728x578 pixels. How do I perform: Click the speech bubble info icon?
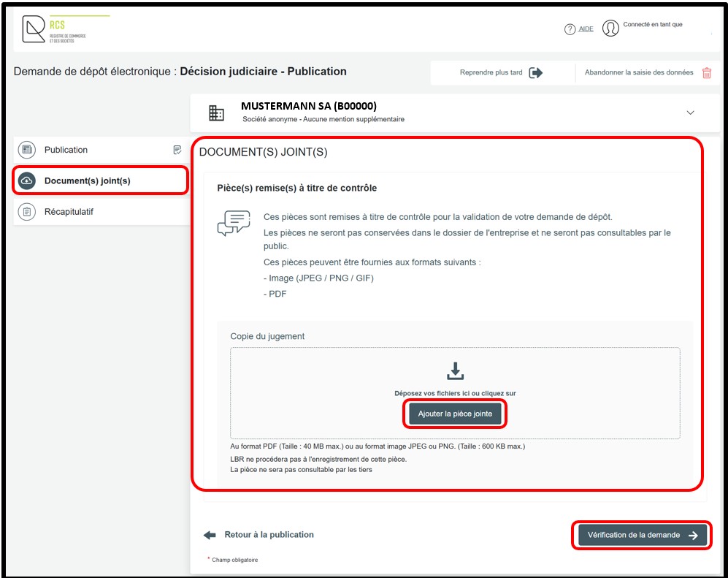234,222
